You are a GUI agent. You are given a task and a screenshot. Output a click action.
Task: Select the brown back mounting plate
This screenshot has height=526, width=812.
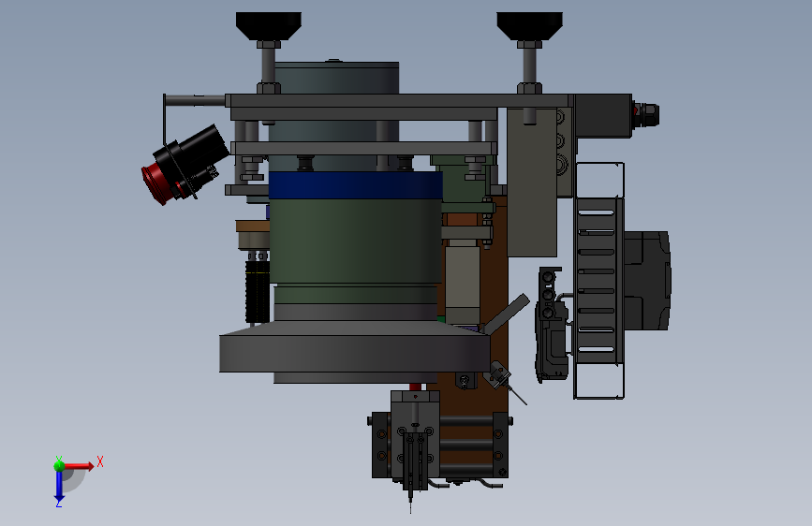pos(493,290)
